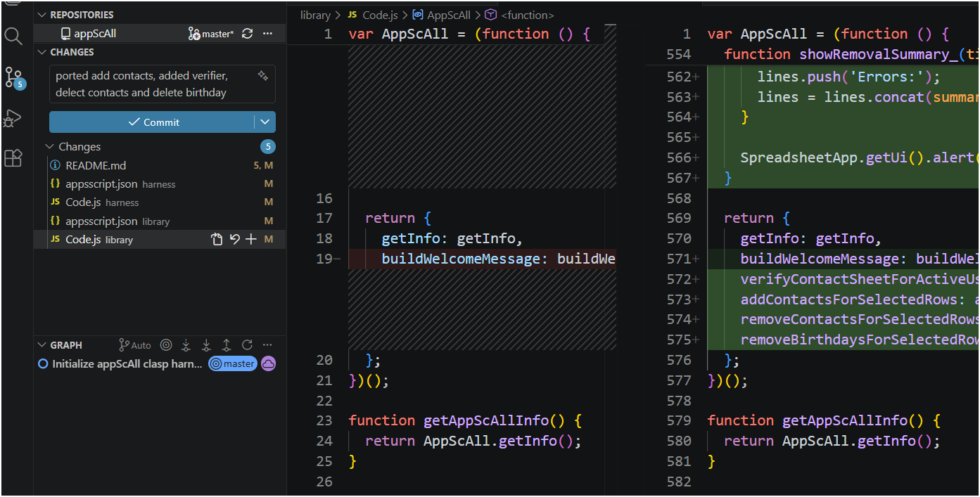
Task: Select Code.js library change
Action: 160,240
